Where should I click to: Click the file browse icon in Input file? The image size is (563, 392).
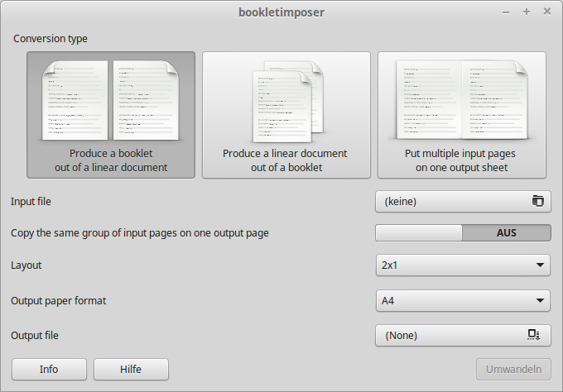pos(538,201)
